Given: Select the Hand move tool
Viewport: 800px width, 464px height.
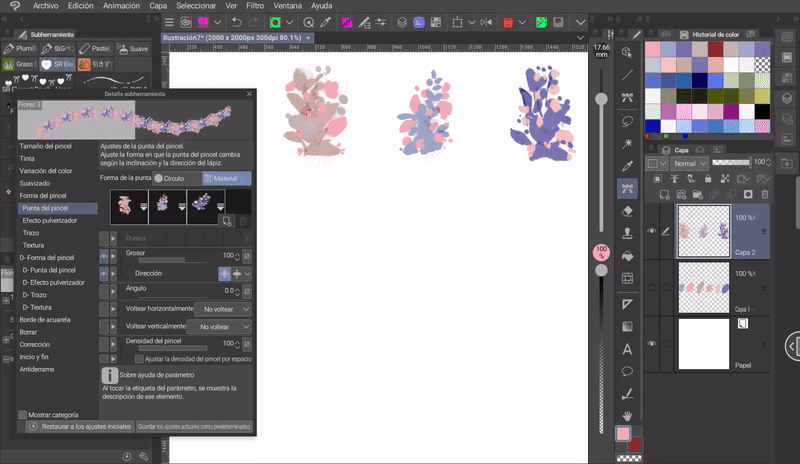Looking at the screenshot, I should 628,415.
